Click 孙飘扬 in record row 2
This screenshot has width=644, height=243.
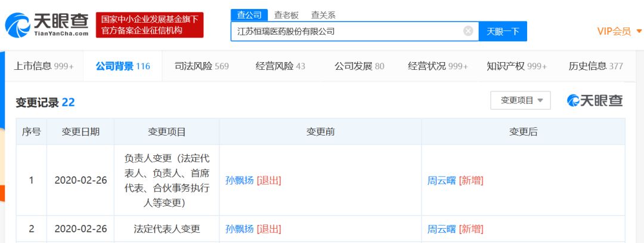click(x=240, y=229)
